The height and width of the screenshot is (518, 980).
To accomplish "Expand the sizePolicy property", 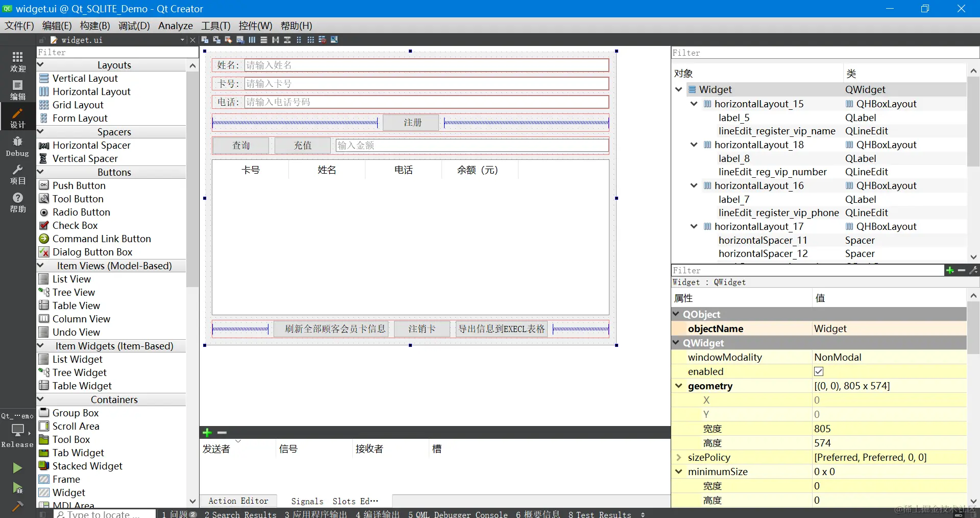I will [679, 457].
